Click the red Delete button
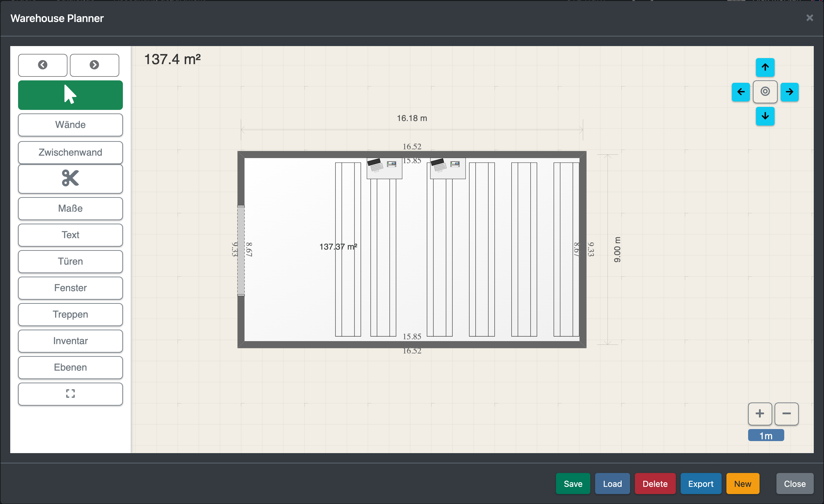The image size is (824, 504). [655, 484]
